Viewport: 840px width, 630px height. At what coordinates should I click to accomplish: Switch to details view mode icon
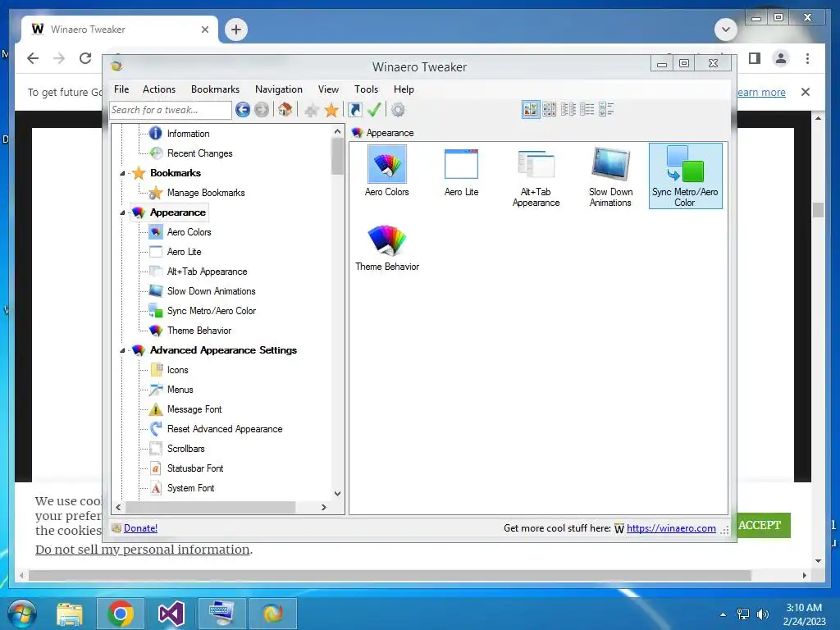(587, 110)
